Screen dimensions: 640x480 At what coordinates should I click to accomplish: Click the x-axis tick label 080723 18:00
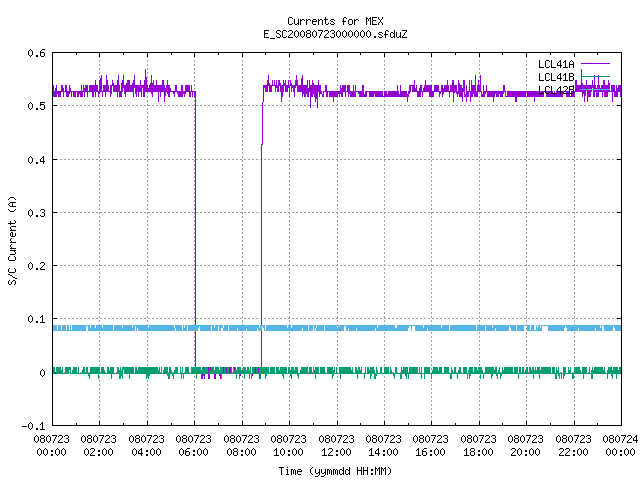coord(478,446)
